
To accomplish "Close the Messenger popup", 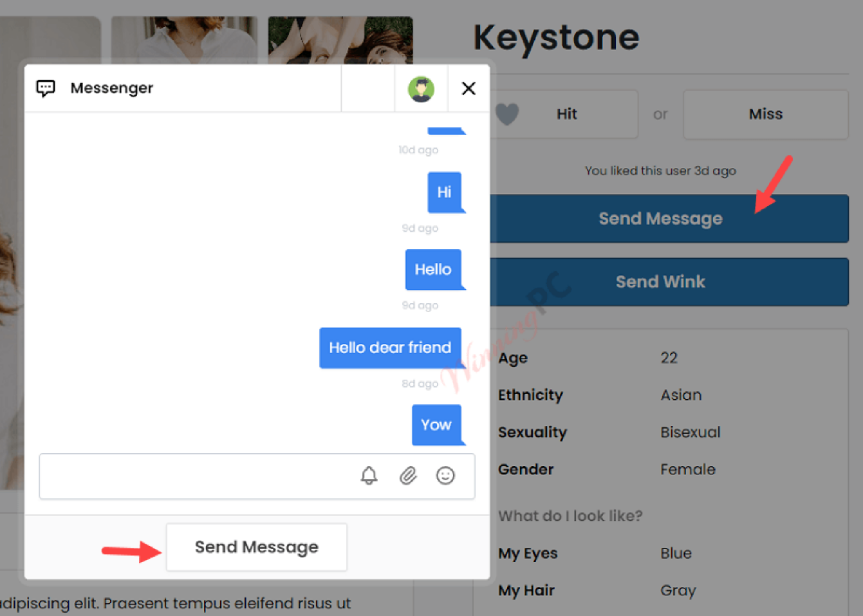I will pyautogui.click(x=469, y=88).
